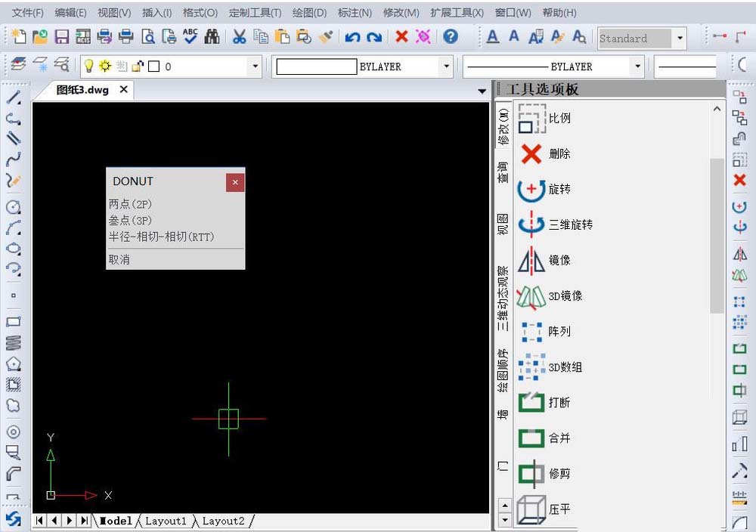Expand the drawing tab list arrow
Screen dimensions: 756x532
pyautogui.click(x=482, y=91)
